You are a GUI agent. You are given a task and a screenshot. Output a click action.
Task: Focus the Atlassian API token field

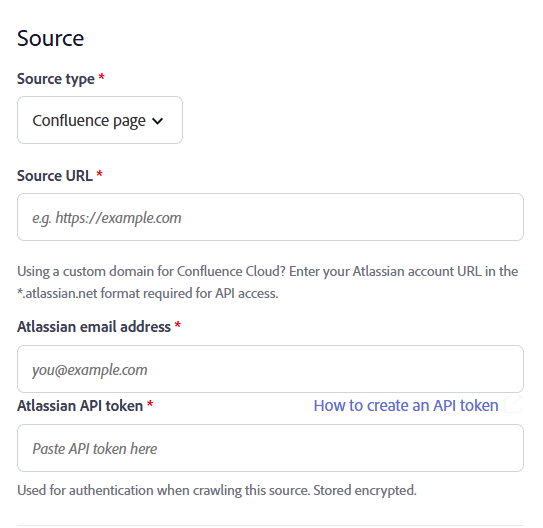(x=270, y=448)
